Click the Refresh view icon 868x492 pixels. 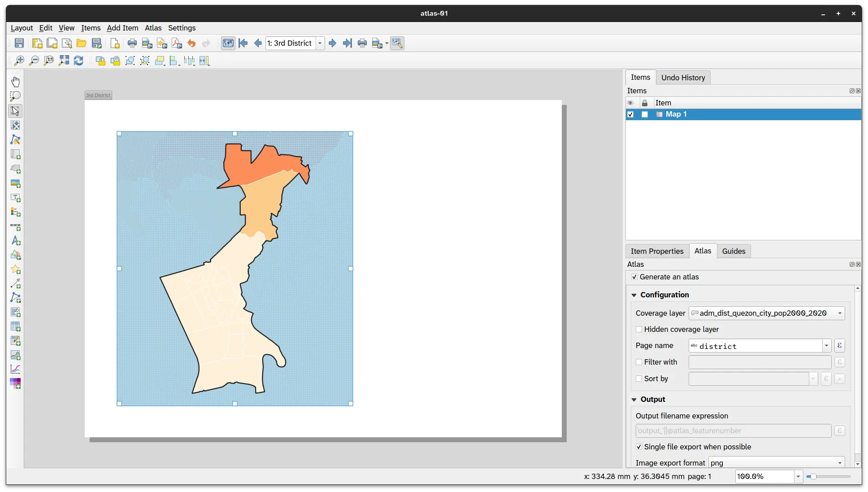[78, 61]
